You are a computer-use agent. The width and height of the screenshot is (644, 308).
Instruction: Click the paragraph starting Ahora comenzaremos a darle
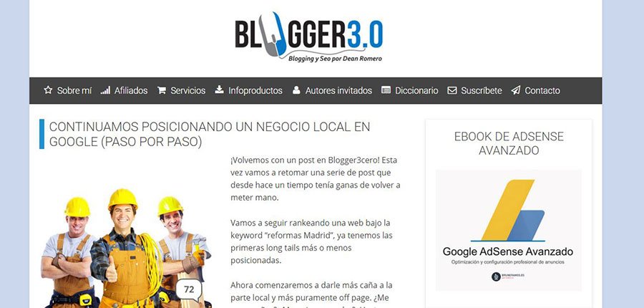[x=311, y=294]
